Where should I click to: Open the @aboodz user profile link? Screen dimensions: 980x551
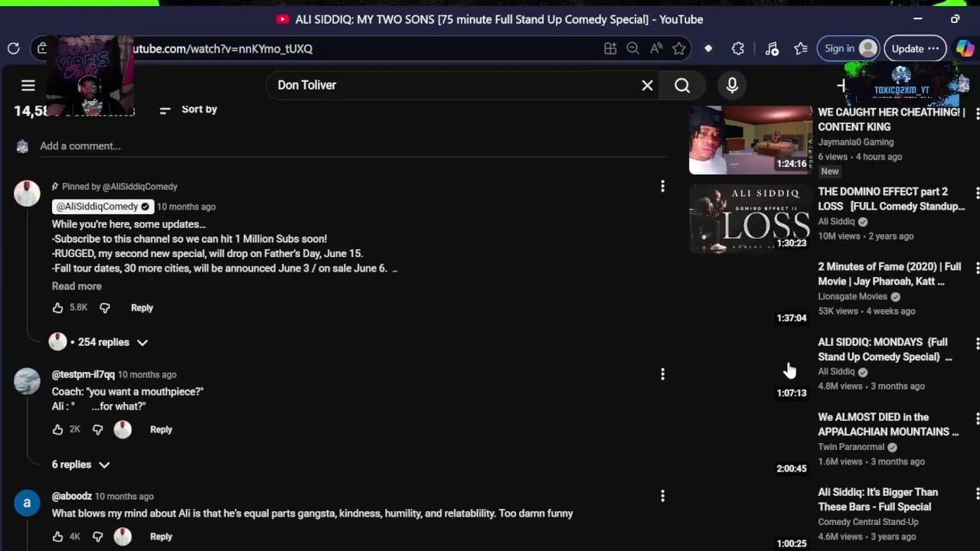click(71, 496)
